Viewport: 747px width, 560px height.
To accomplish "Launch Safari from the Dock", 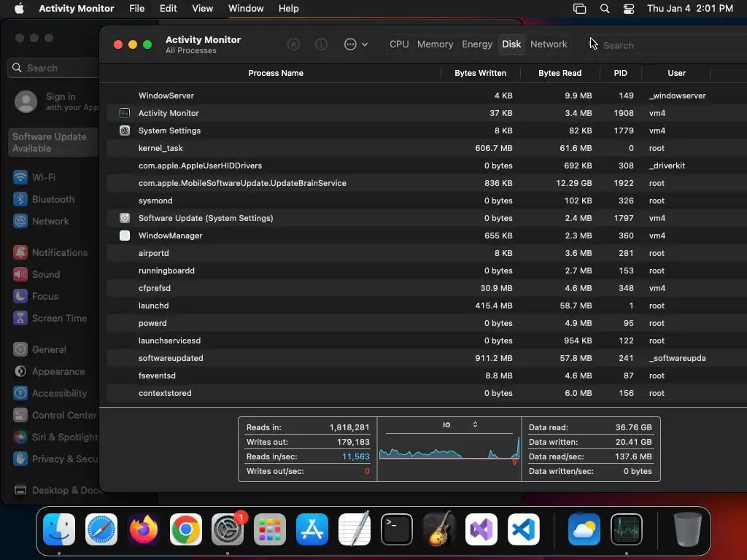I will [x=101, y=529].
